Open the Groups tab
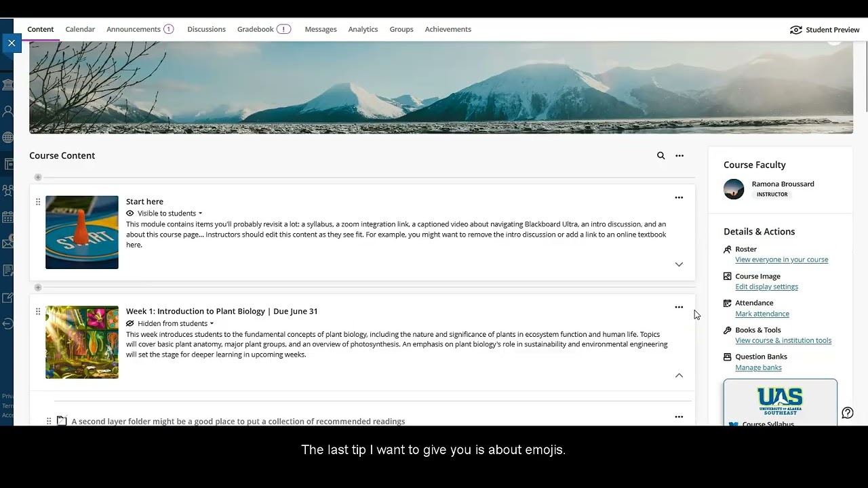This screenshot has width=868, height=488. 401,30
